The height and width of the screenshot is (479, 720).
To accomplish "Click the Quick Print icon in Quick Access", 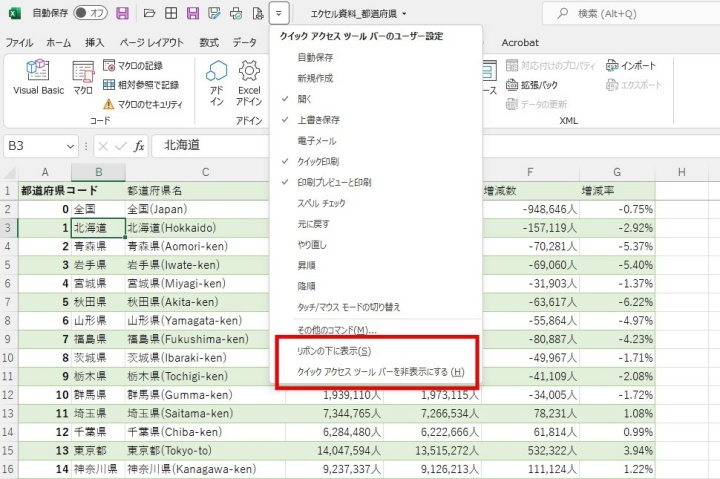I will pos(236,13).
